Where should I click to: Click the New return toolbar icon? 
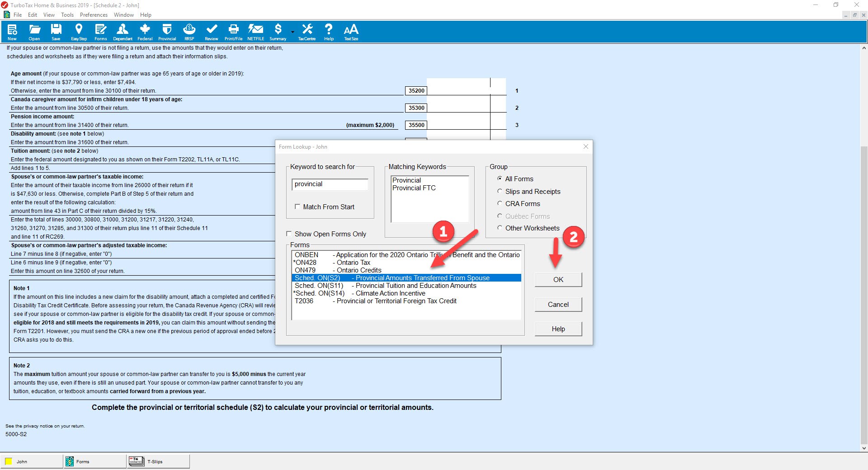[x=12, y=32]
